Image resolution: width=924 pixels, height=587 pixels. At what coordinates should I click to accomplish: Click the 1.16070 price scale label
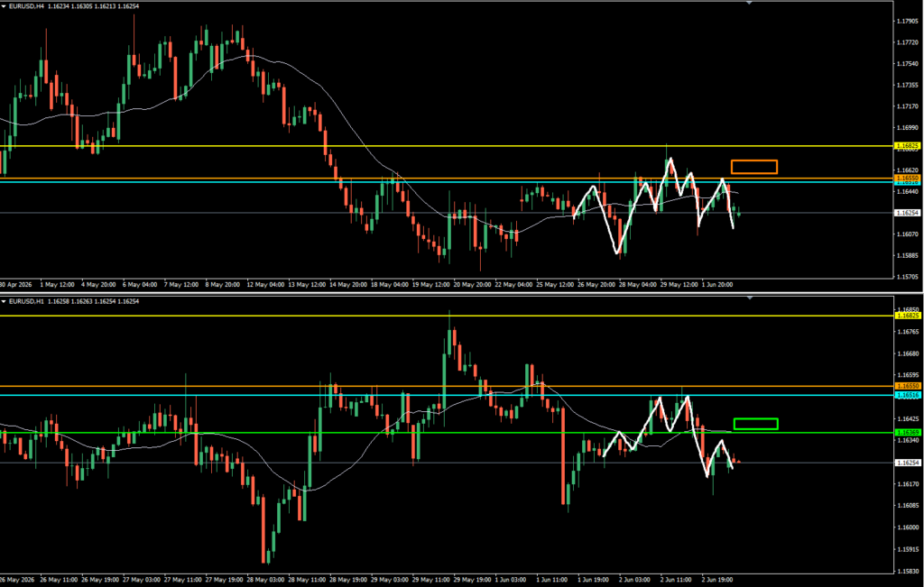tap(908, 234)
